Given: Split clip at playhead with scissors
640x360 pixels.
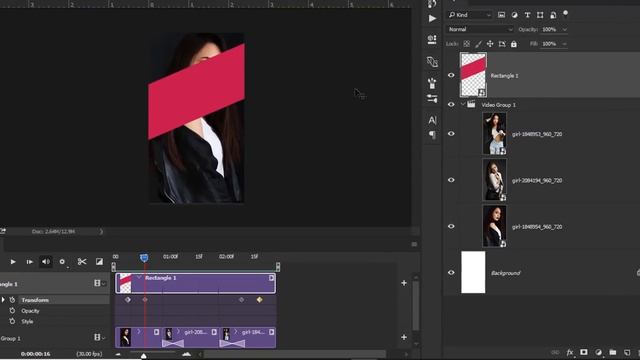Looking at the screenshot, I should pyautogui.click(x=82, y=262).
